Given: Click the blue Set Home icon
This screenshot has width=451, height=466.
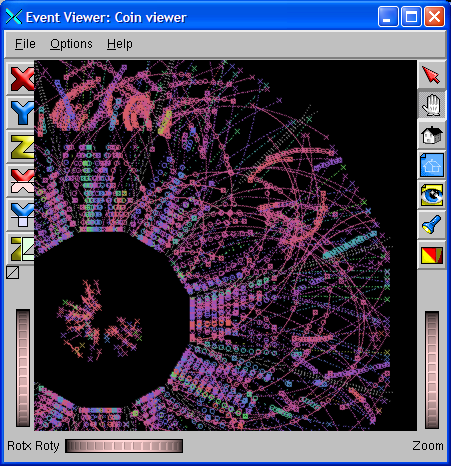Looking at the screenshot, I should tap(431, 165).
